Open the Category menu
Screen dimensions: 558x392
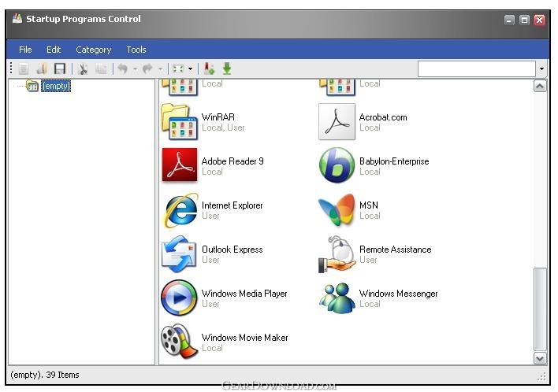[x=94, y=50]
